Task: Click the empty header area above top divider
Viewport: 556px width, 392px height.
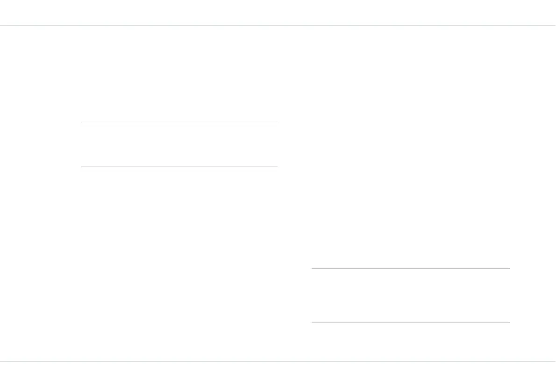Action: point(278,13)
